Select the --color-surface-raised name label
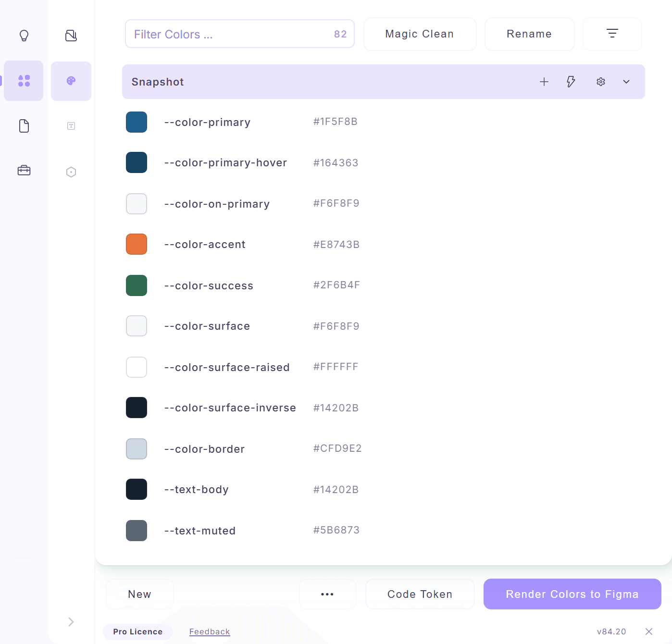The height and width of the screenshot is (644, 672). tap(227, 367)
